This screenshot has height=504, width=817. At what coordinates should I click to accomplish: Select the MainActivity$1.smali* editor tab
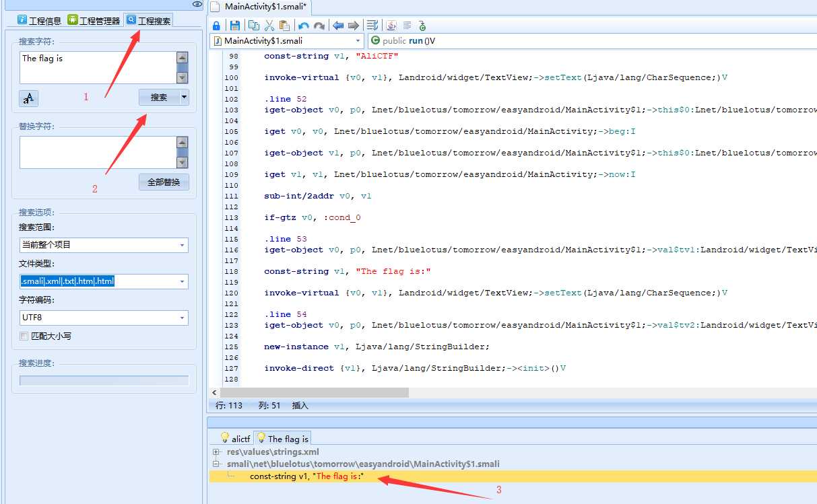(259, 7)
